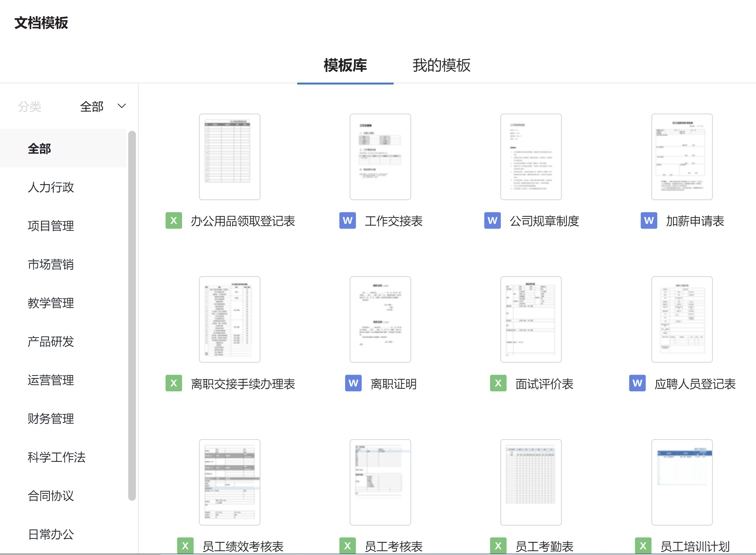756x555 pixels.
Task: Select the 日常办公 category
Action: [63, 534]
